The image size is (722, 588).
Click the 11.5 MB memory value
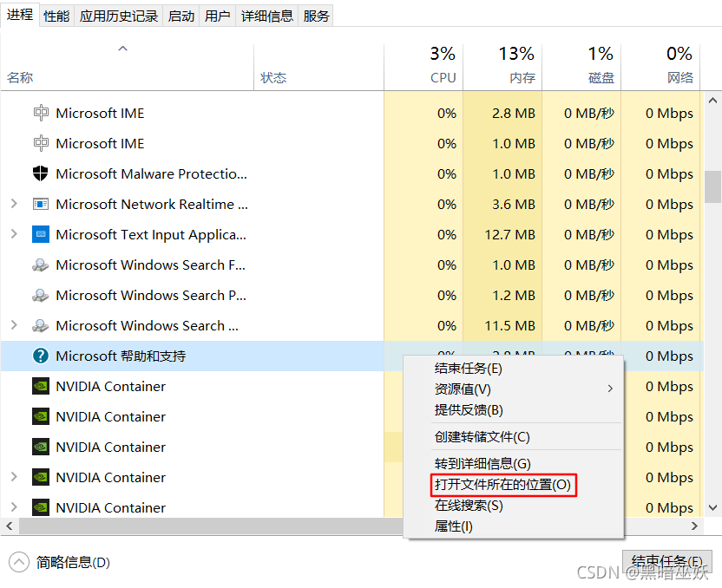point(509,326)
